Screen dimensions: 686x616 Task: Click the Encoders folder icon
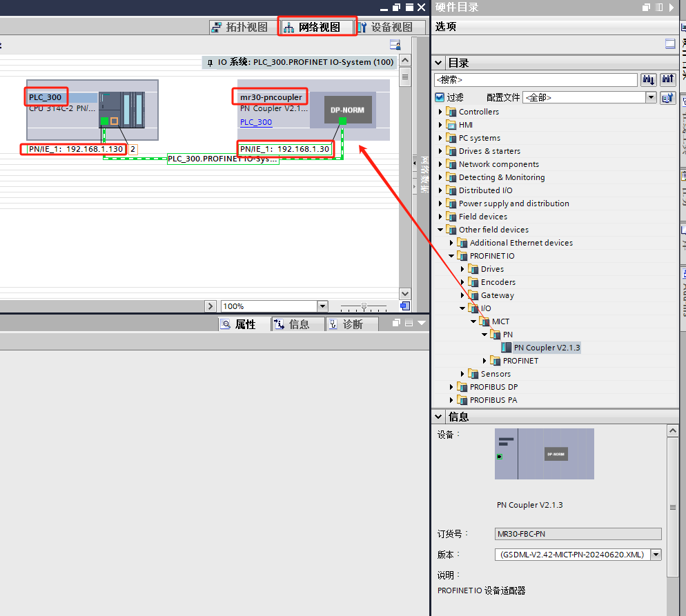tap(473, 282)
